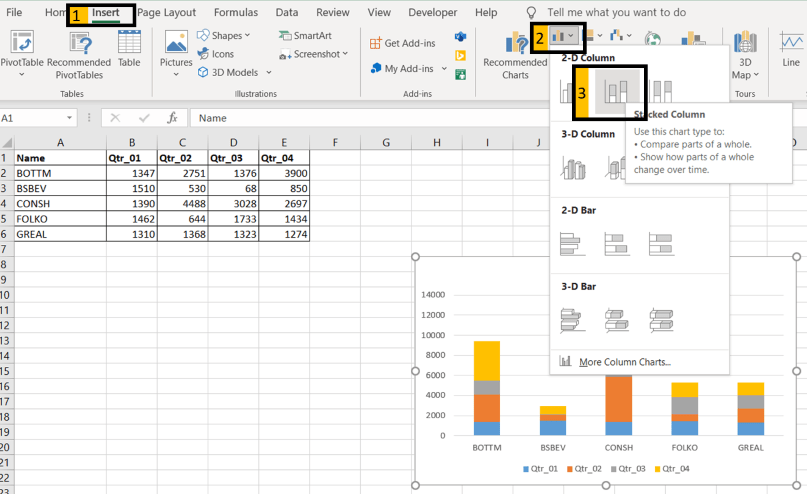Open the Shapes gallery
The width and height of the screenshot is (807, 494).
coord(224,36)
